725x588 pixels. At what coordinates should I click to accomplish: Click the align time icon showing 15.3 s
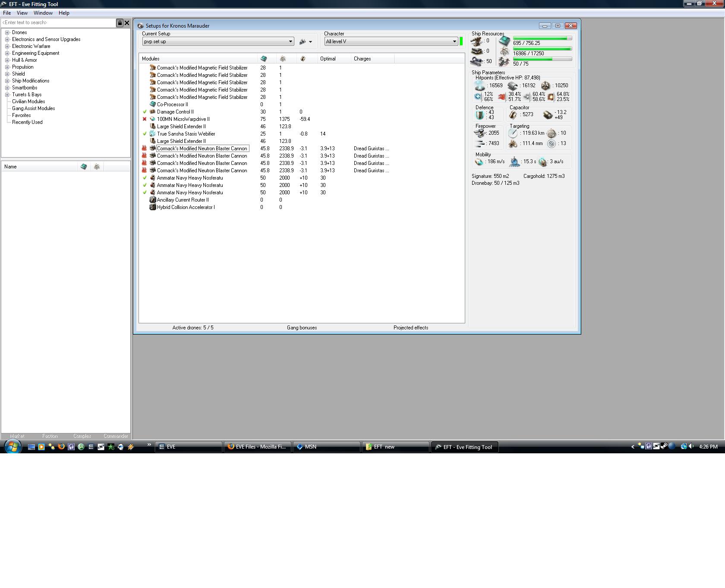[x=514, y=162]
